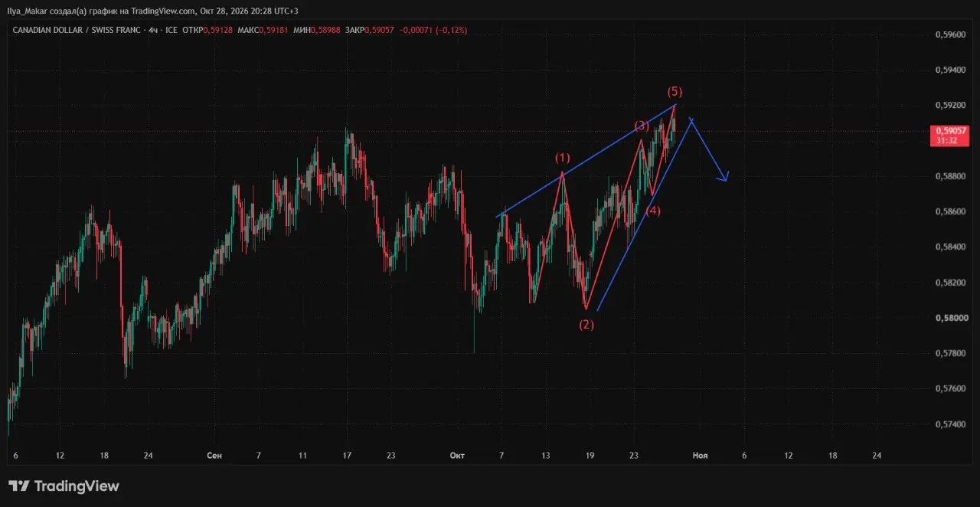This screenshot has width=980, height=507.
Task: Click the Ноя month label on the time axis
Action: click(700, 456)
